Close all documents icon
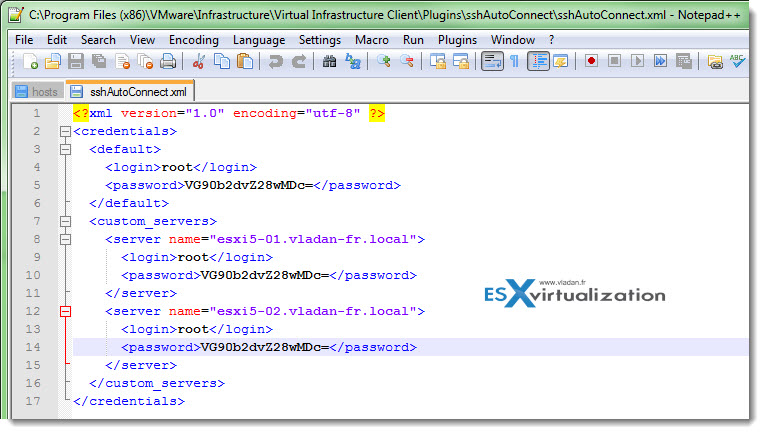 point(145,61)
